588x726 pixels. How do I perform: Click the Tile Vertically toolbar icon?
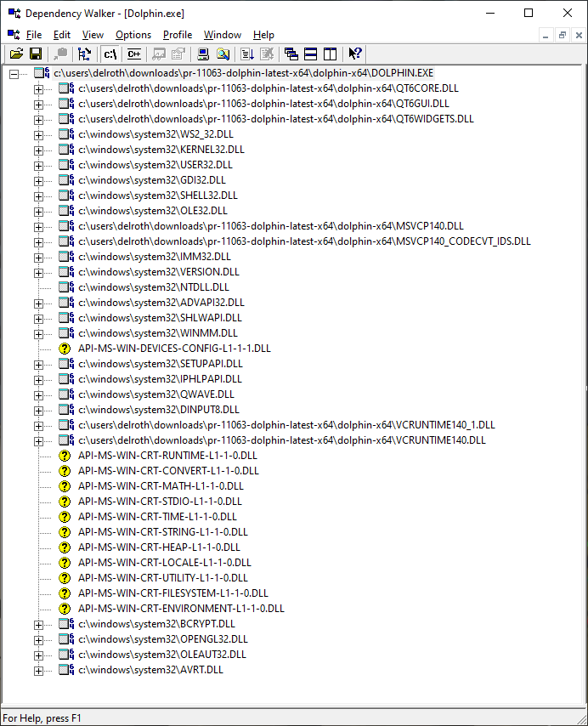[331, 54]
